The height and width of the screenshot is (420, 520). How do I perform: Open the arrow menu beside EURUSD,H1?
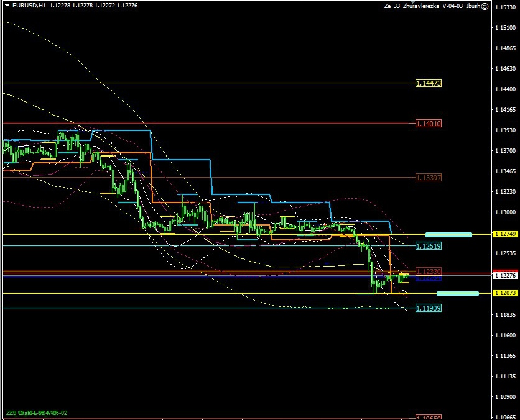point(7,6)
